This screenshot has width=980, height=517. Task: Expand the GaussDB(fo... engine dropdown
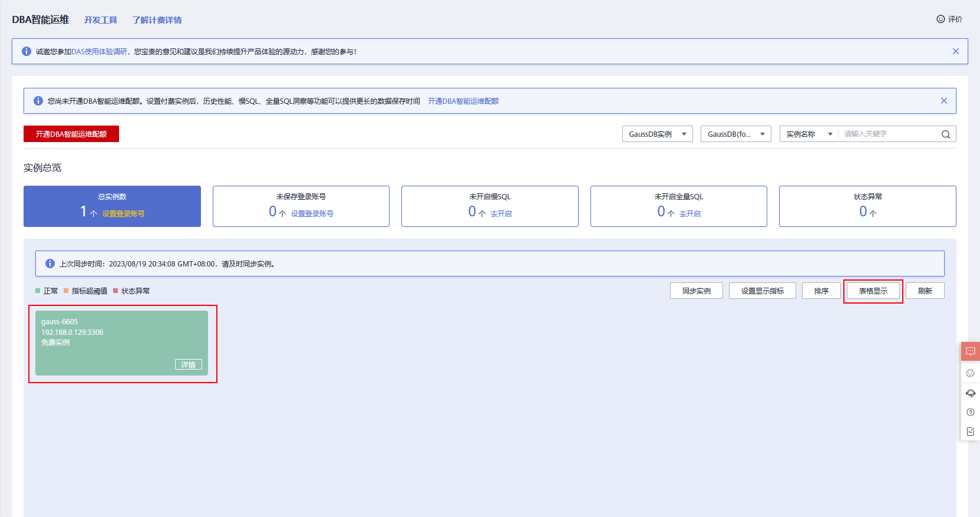click(x=736, y=134)
